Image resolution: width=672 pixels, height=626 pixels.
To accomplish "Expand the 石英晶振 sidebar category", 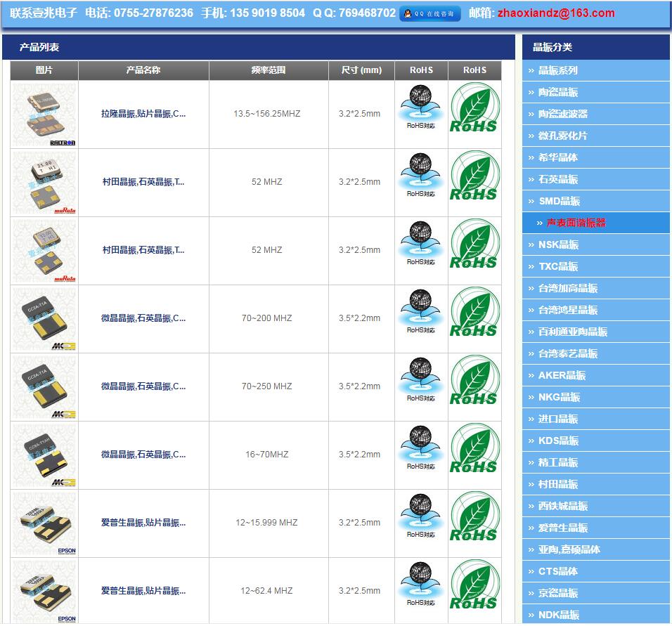I will 557,179.
